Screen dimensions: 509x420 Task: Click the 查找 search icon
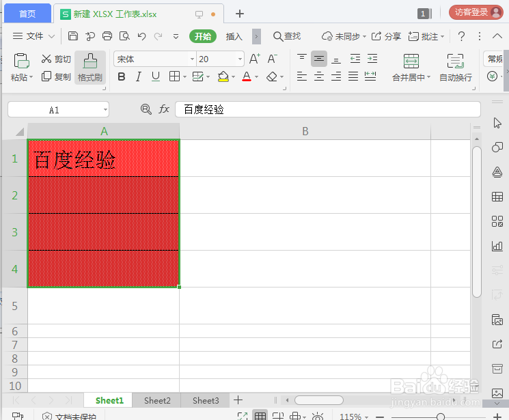coord(287,36)
